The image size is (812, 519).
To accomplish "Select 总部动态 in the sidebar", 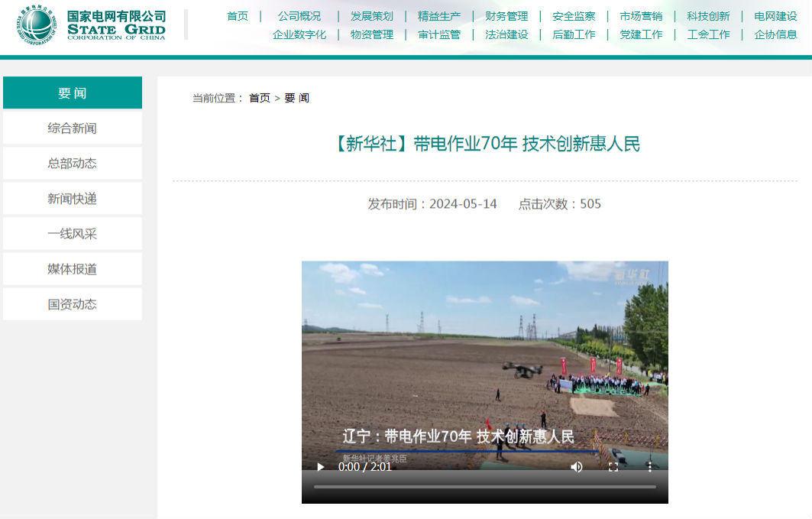I will click(x=73, y=164).
